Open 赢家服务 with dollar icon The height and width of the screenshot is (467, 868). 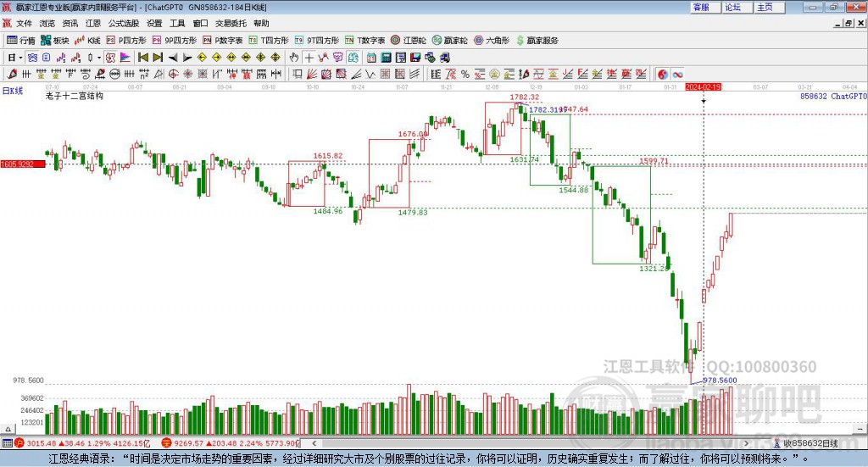pyautogui.click(x=537, y=41)
